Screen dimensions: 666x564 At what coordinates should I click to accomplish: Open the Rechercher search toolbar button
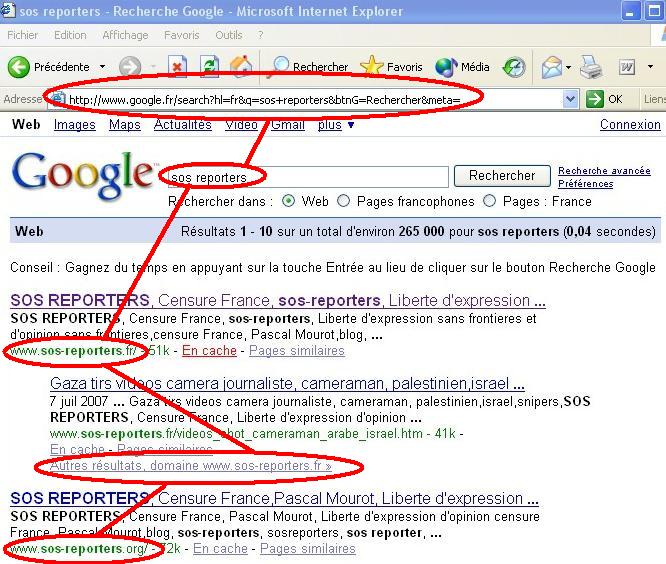point(309,67)
